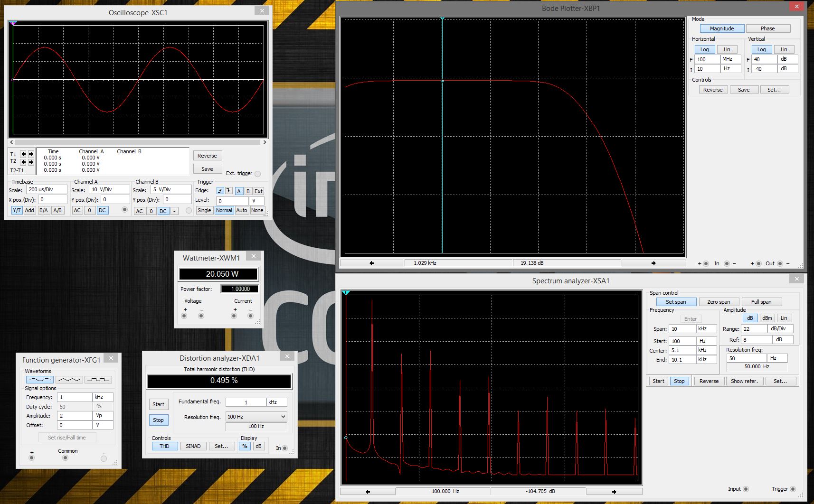The height and width of the screenshot is (504, 814).
Task: Click Bode plotter cyan cursor handle
Action: click(442, 19)
